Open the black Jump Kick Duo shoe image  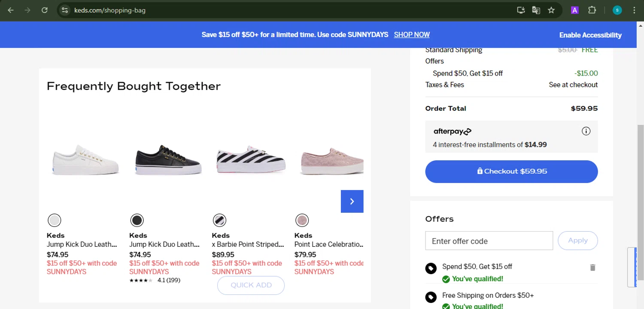pos(168,159)
